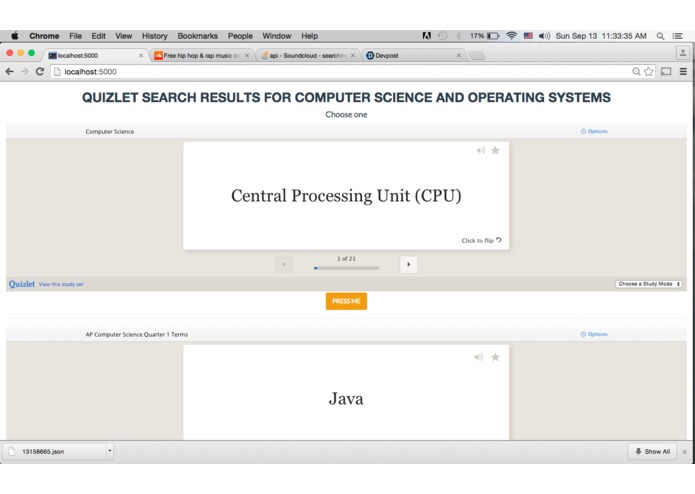This screenshot has height=494, width=695.
Task: Open Spotlight search
Action: point(660,36)
